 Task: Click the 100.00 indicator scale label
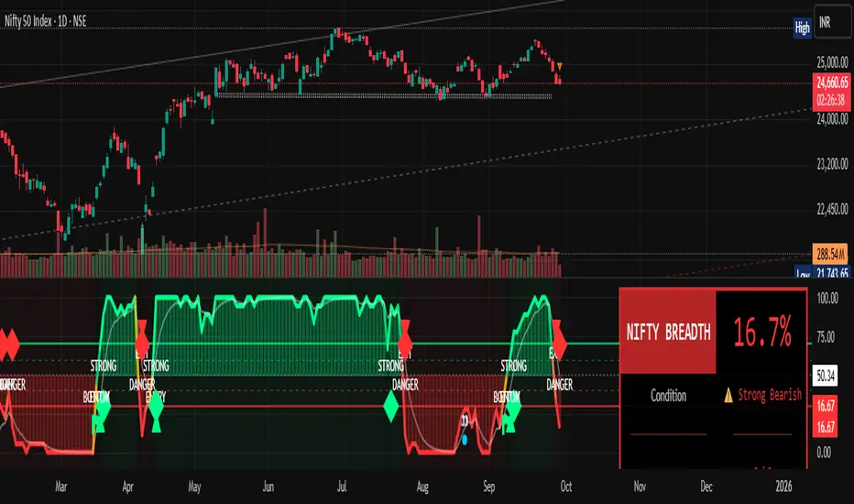pos(827,298)
